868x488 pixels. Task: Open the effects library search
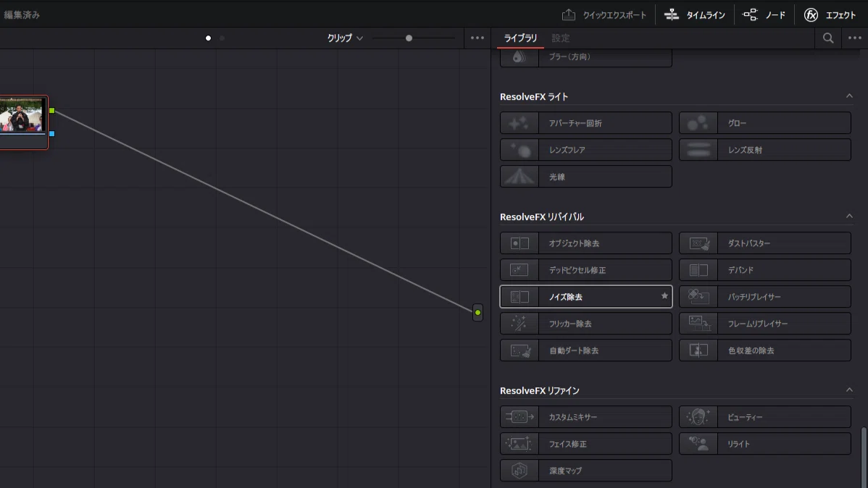(x=828, y=38)
